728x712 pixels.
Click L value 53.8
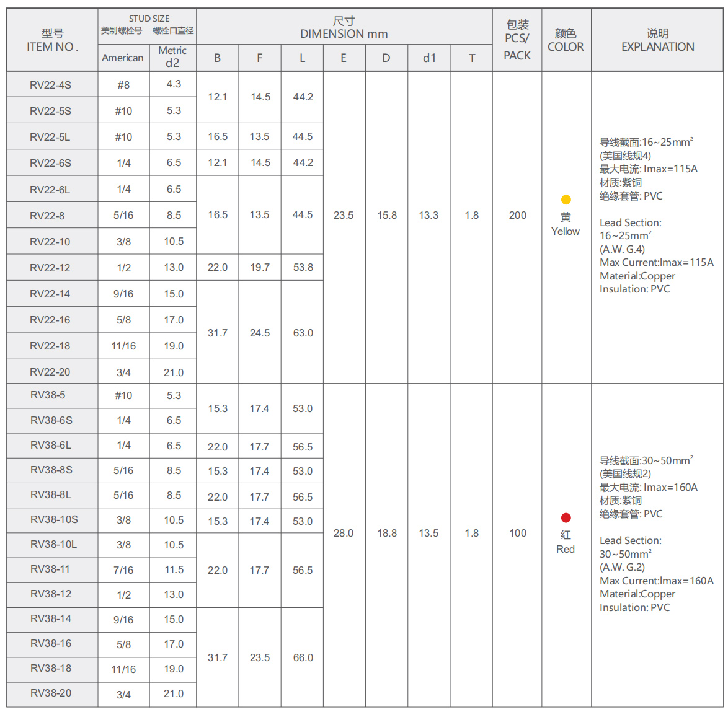(x=303, y=267)
